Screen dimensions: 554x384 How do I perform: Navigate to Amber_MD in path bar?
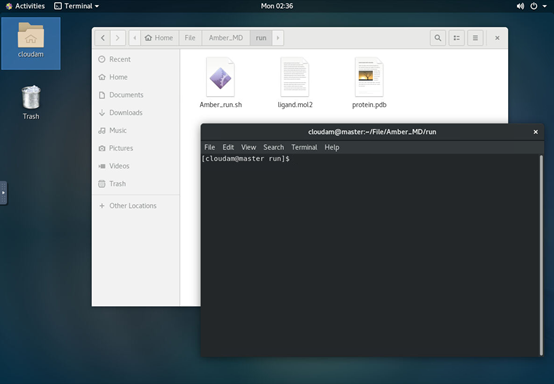(226, 38)
